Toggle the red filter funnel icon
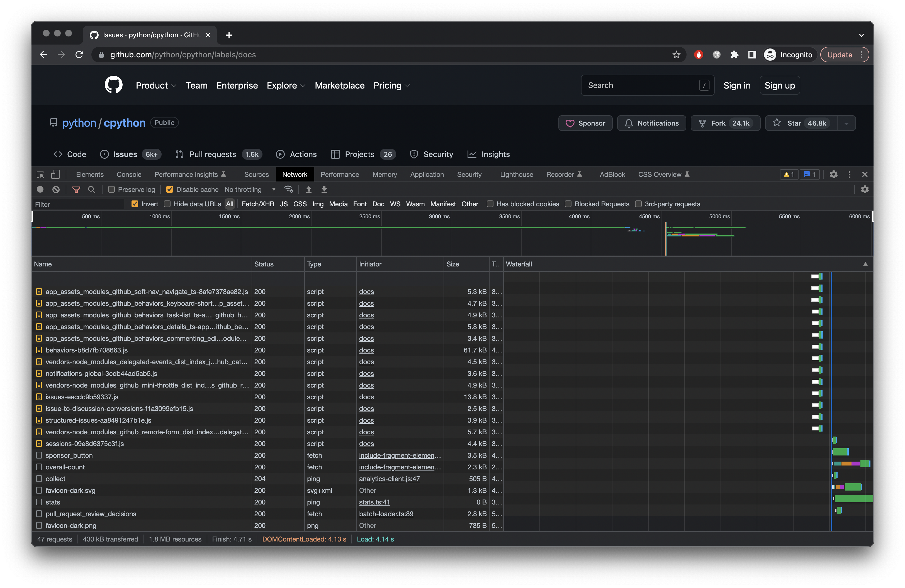 pos(76,189)
